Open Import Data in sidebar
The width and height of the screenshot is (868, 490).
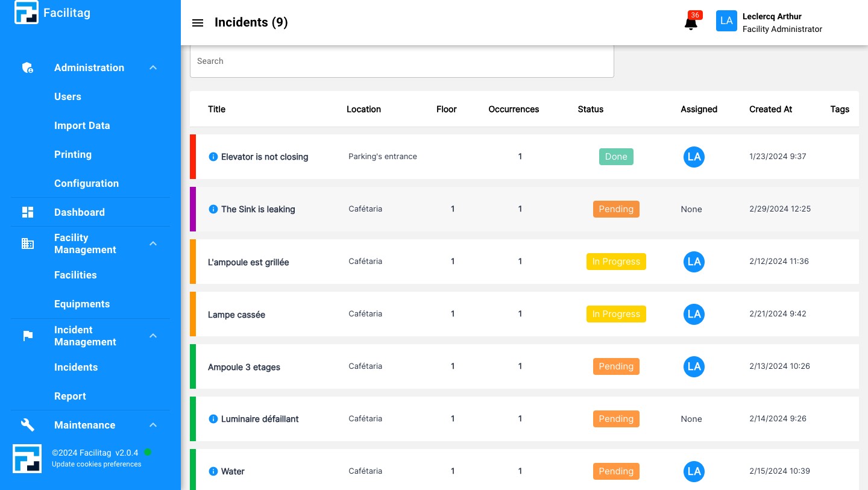(x=82, y=125)
